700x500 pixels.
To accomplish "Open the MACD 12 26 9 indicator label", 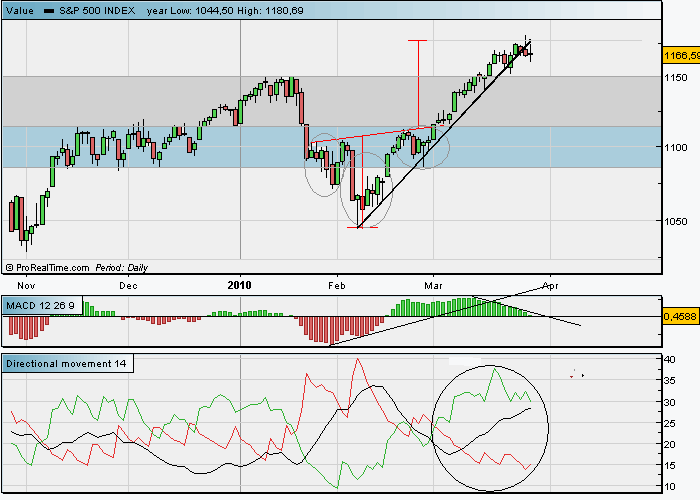I will click(x=41, y=306).
